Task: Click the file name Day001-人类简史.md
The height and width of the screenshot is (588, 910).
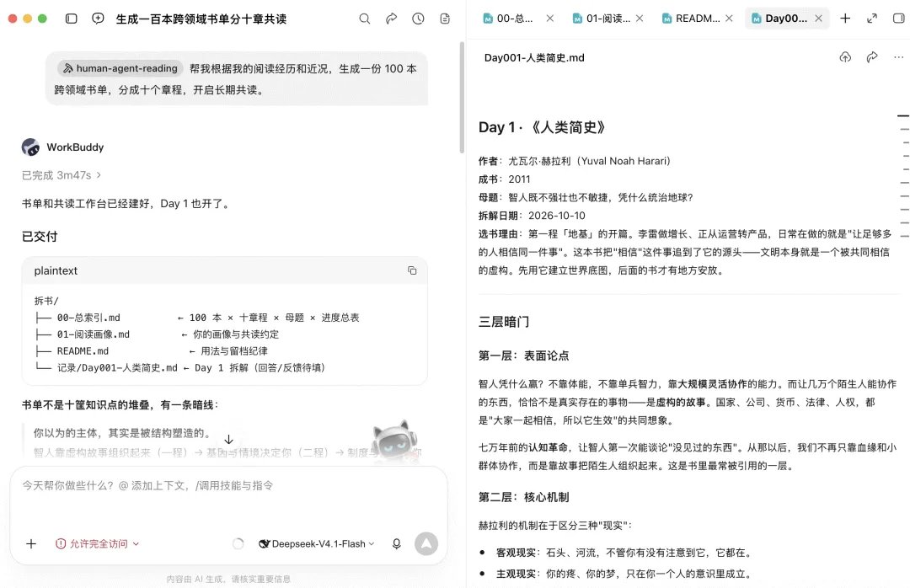Action: click(x=534, y=57)
